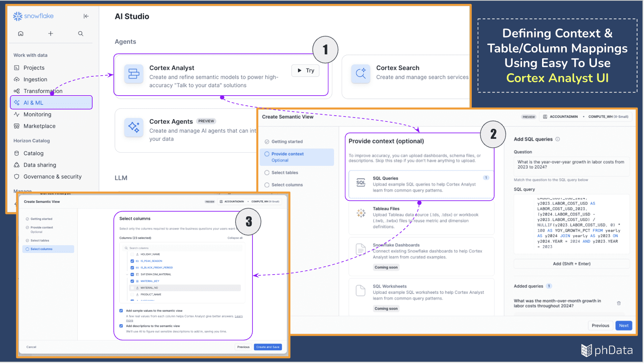
Task: Click the Monitoring pulse icon
Action: pos(17,115)
